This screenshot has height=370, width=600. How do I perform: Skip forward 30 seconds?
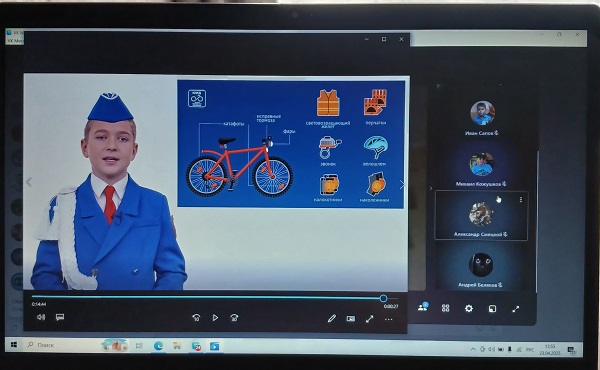pyautogui.click(x=234, y=318)
